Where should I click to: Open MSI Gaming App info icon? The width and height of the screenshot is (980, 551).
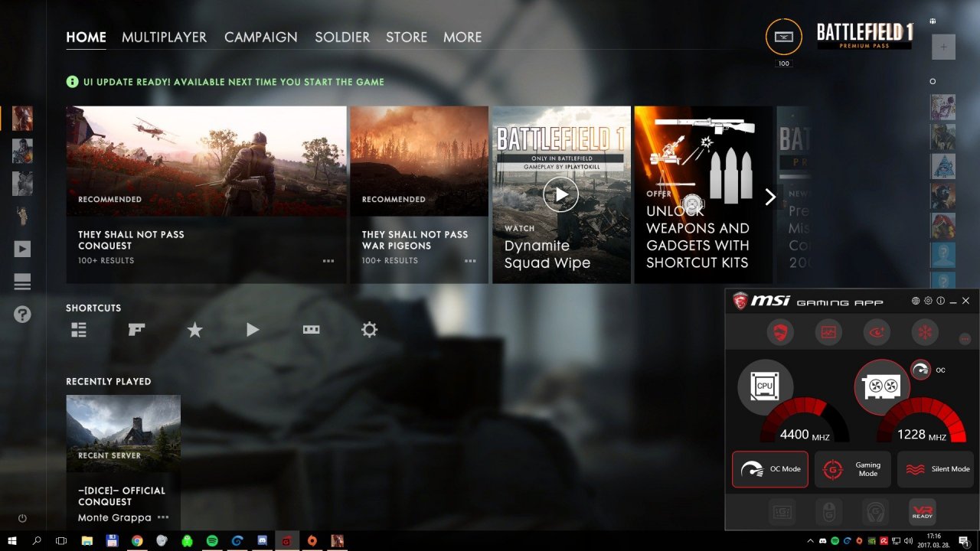pyautogui.click(x=940, y=301)
